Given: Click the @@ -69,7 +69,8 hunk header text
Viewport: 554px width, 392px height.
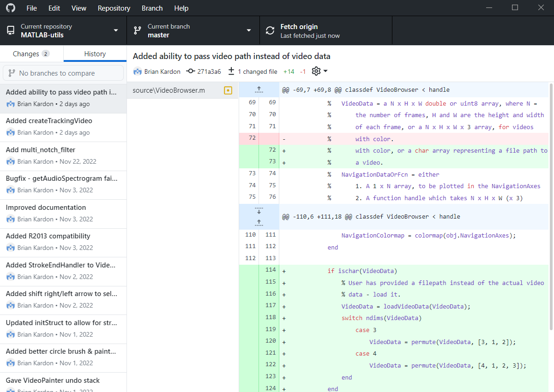Looking at the screenshot, I should [x=366, y=90].
